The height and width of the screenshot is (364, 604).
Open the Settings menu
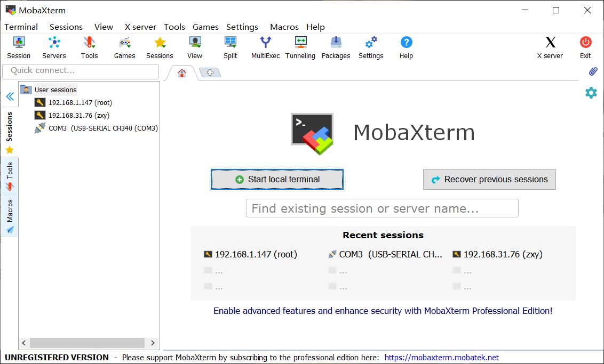click(242, 27)
